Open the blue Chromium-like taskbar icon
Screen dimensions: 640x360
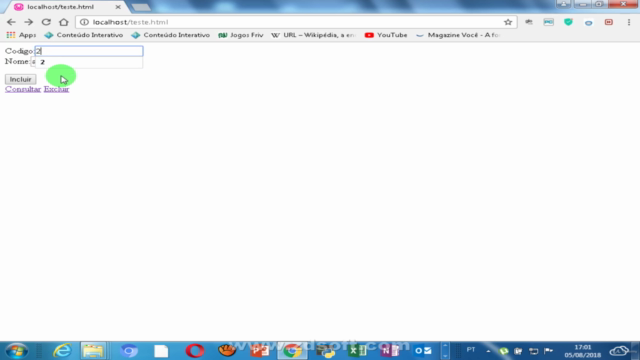pos(129,351)
